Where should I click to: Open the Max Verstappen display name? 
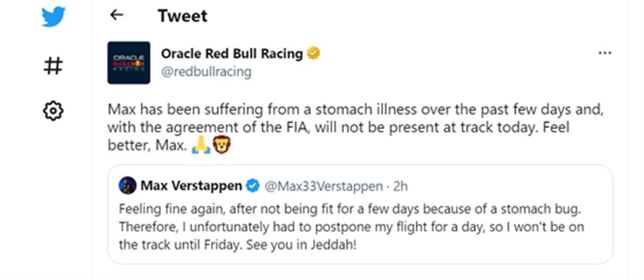(x=191, y=186)
